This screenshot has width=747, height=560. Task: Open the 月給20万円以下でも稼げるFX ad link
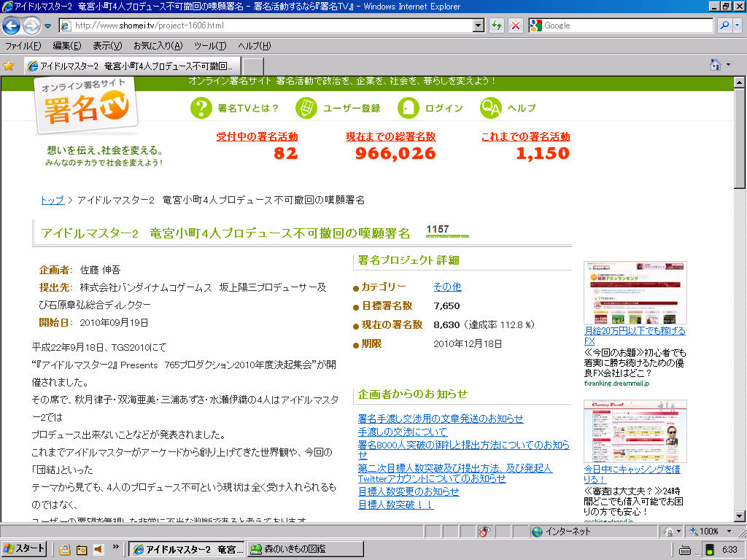coord(635,335)
